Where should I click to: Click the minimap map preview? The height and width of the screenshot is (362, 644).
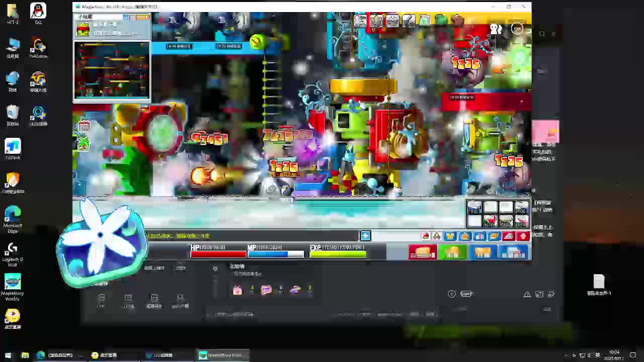112,70
